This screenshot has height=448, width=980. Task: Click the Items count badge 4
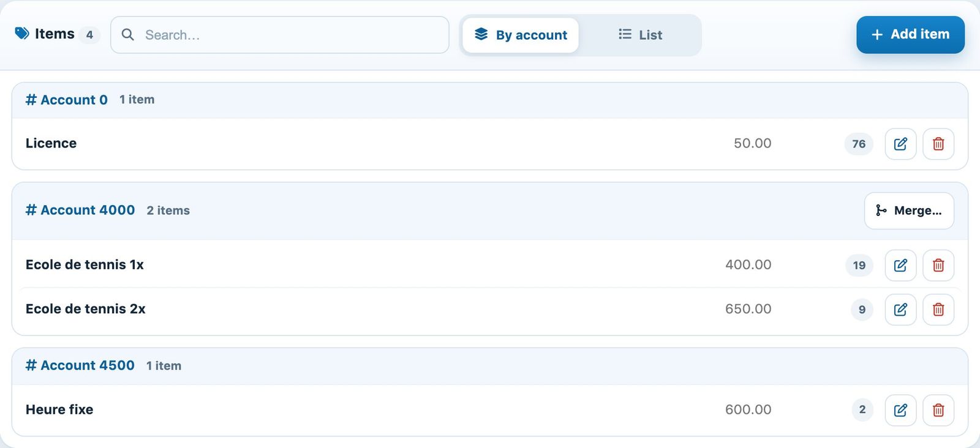coord(89,34)
